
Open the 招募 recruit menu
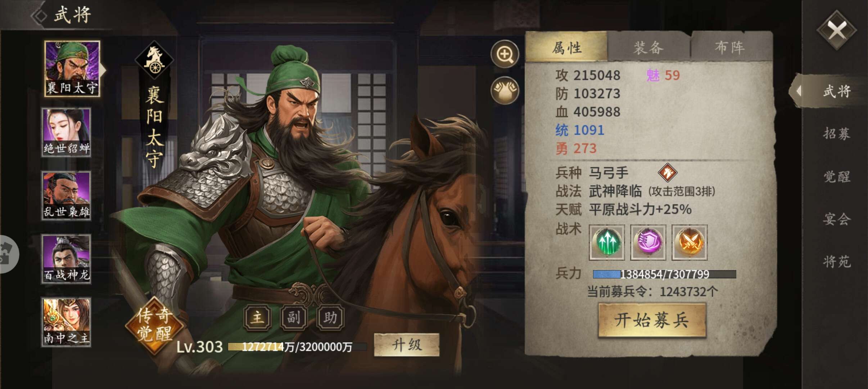click(x=837, y=134)
